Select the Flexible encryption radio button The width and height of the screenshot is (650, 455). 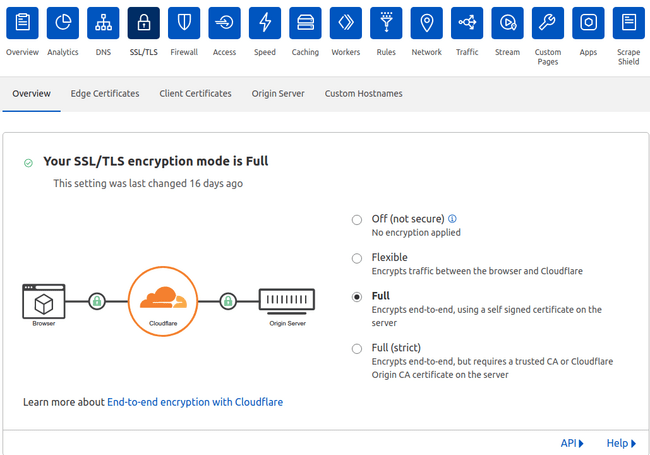pyautogui.click(x=357, y=258)
